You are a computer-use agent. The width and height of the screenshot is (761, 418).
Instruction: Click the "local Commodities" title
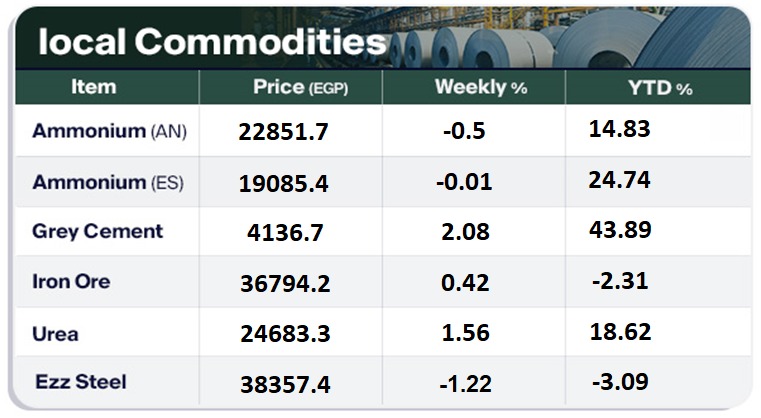(211, 41)
